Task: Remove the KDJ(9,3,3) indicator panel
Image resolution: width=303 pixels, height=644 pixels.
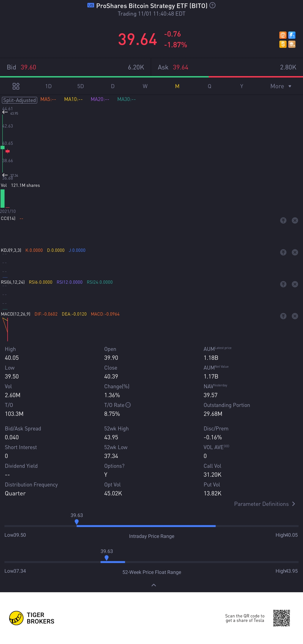Action: point(295,252)
